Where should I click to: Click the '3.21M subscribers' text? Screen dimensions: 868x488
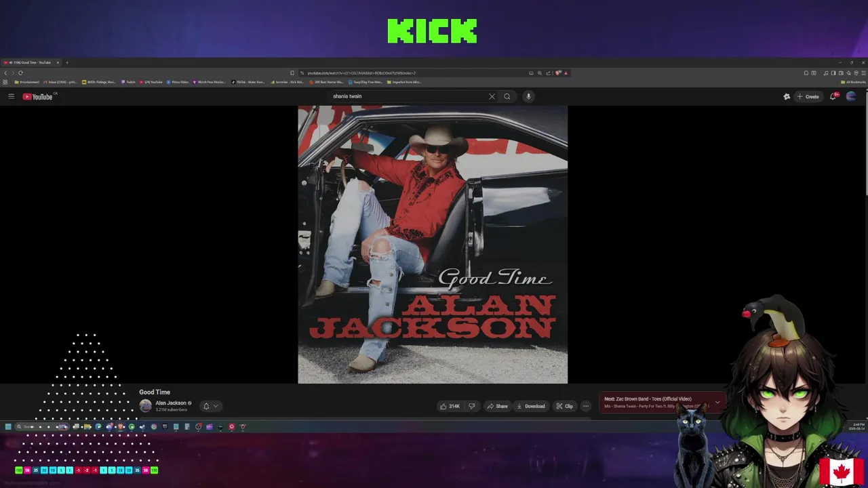171,410
